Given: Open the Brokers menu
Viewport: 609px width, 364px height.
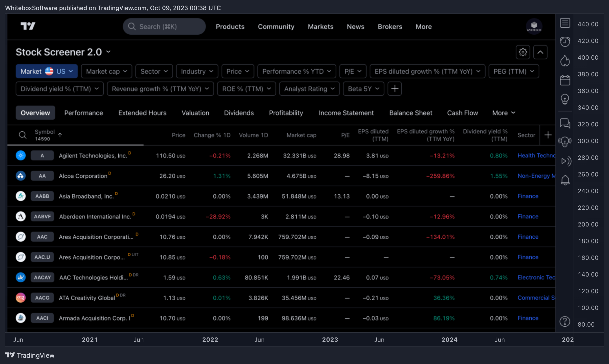Looking at the screenshot, I should (390, 27).
